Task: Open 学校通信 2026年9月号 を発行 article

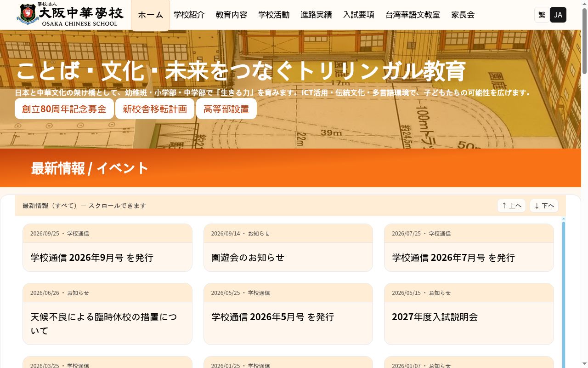Action: pos(107,248)
